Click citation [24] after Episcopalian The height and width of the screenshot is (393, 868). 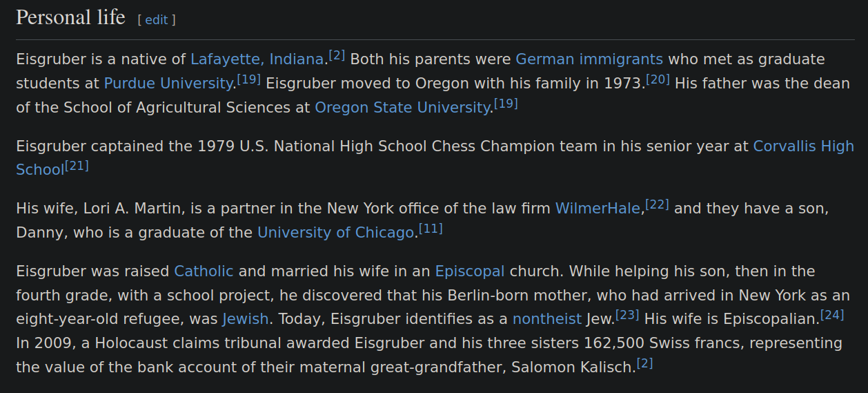click(x=833, y=315)
